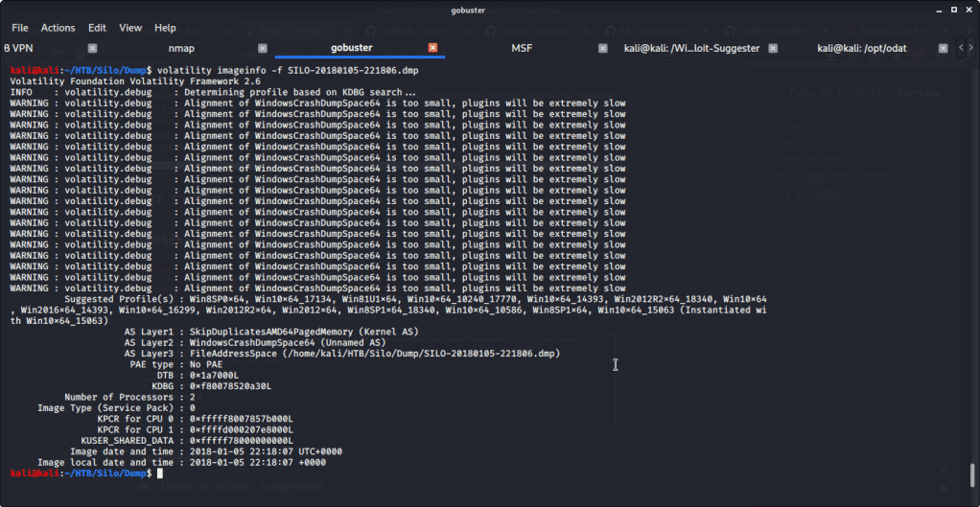The width and height of the screenshot is (980, 507).
Task: Close the VPN tab
Action: point(92,47)
